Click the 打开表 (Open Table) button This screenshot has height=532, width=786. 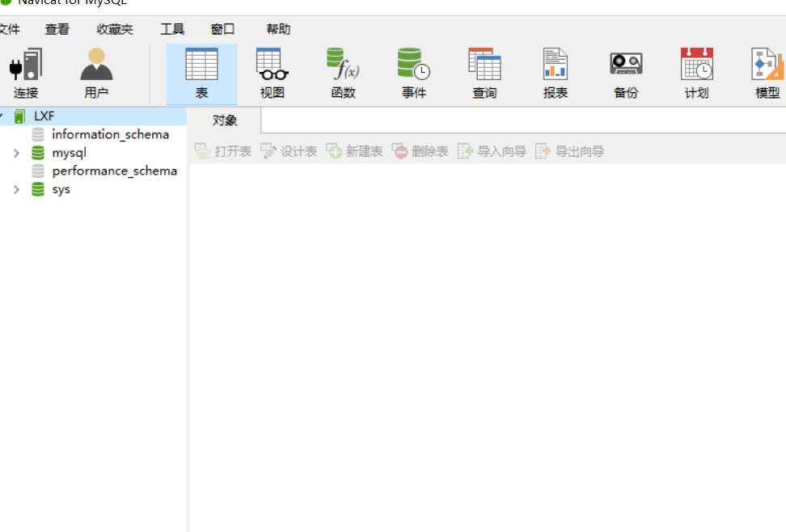[223, 151]
